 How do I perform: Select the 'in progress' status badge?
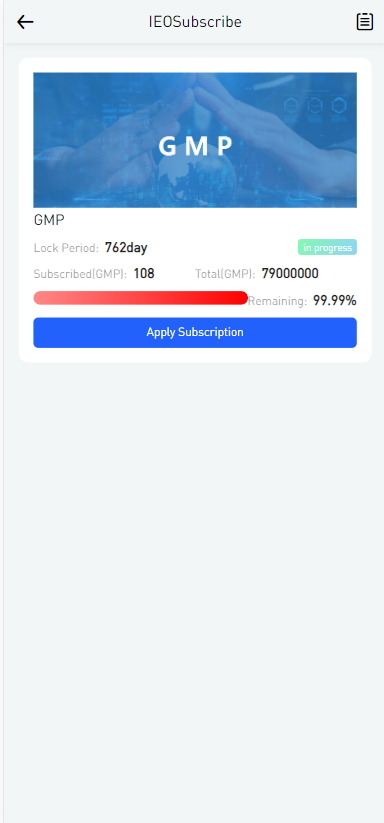[327, 247]
